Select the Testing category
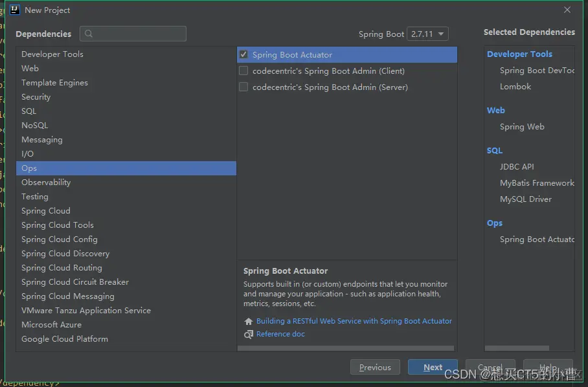The height and width of the screenshot is (387, 588). 126,197
